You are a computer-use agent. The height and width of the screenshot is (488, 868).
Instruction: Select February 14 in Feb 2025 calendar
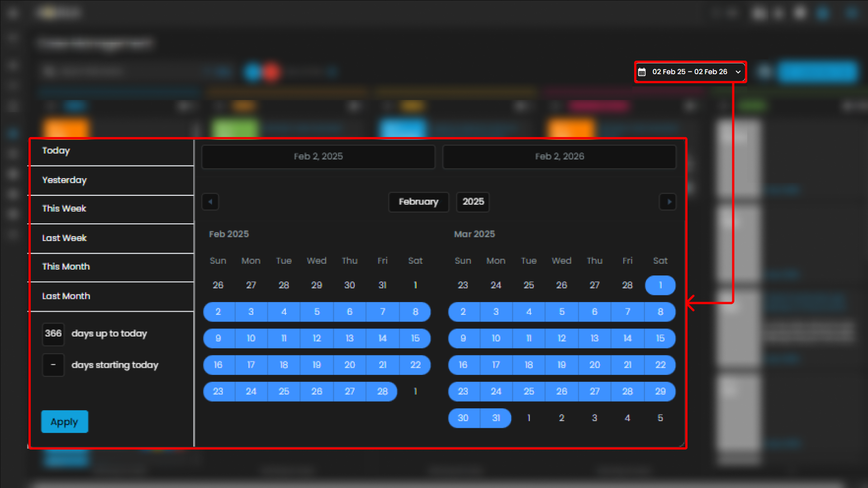[382, 338]
